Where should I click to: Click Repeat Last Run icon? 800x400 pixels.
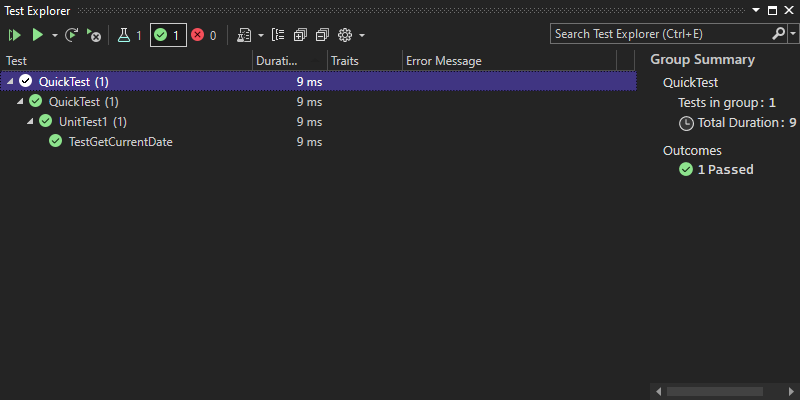tap(72, 35)
